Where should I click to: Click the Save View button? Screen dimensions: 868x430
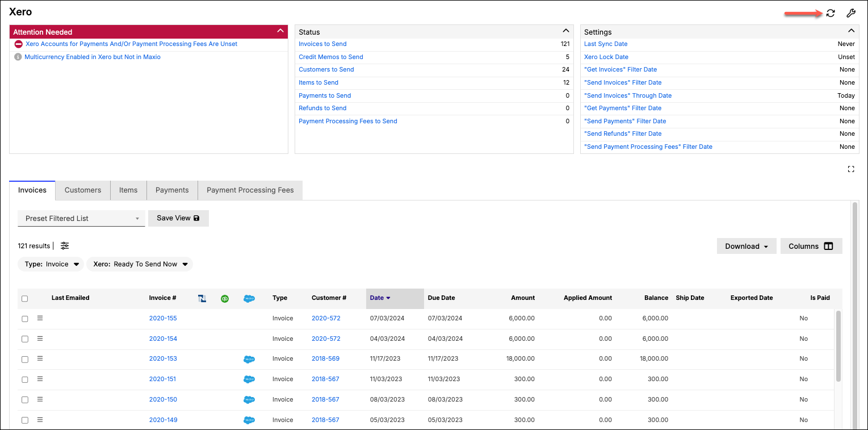click(x=178, y=218)
